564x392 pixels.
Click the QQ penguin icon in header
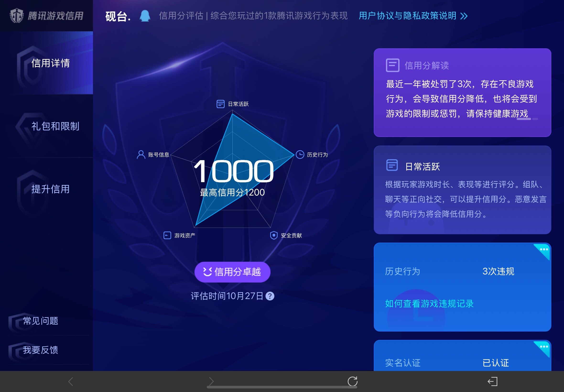click(145, 16)
